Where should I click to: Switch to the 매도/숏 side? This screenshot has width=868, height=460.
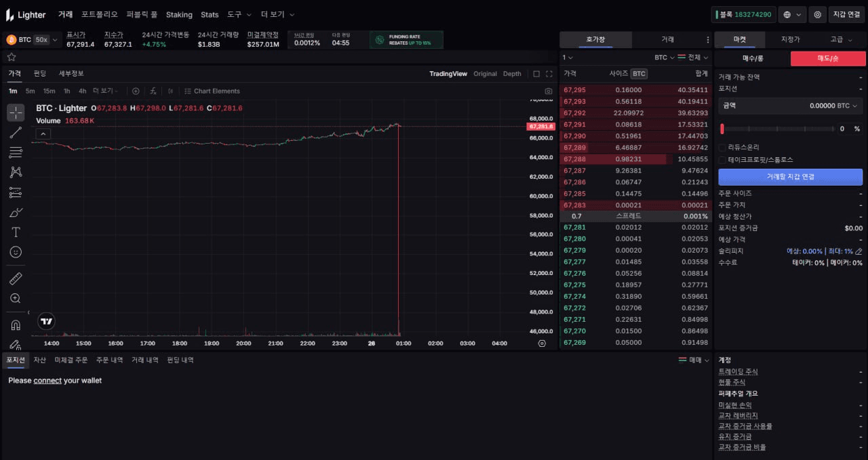828,59
